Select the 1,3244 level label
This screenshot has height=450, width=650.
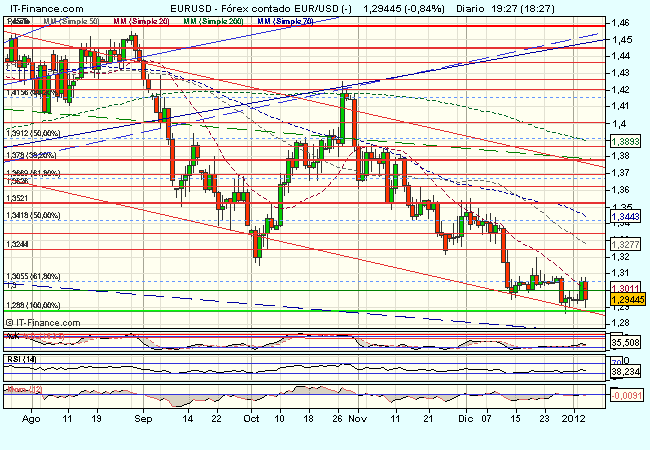[x=17, y=244]
